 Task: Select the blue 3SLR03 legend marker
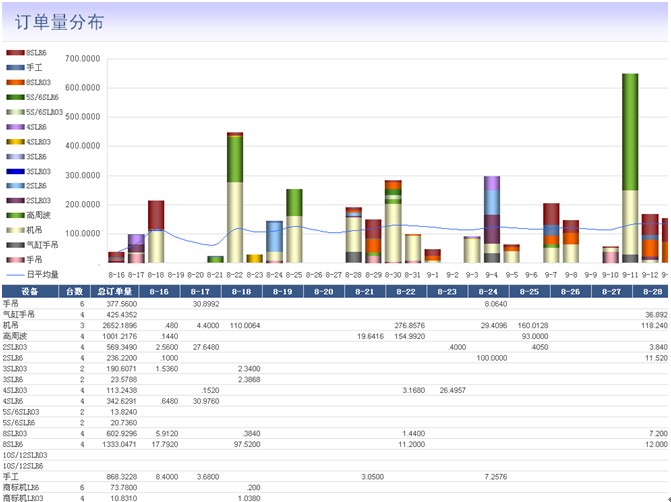coord(14,171)
